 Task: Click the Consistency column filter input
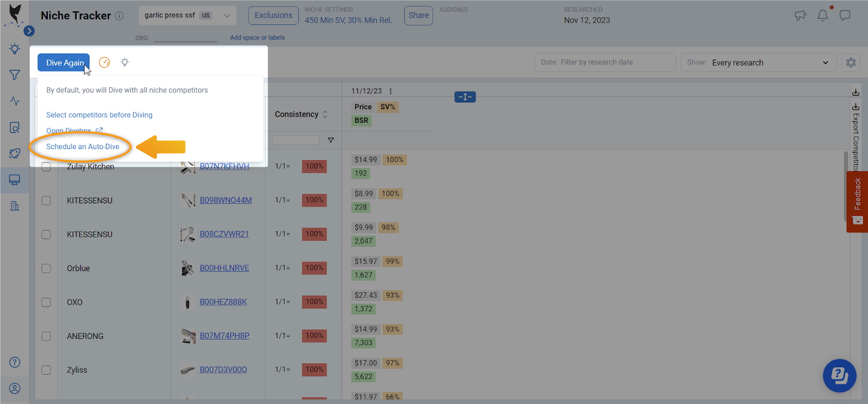296,140
